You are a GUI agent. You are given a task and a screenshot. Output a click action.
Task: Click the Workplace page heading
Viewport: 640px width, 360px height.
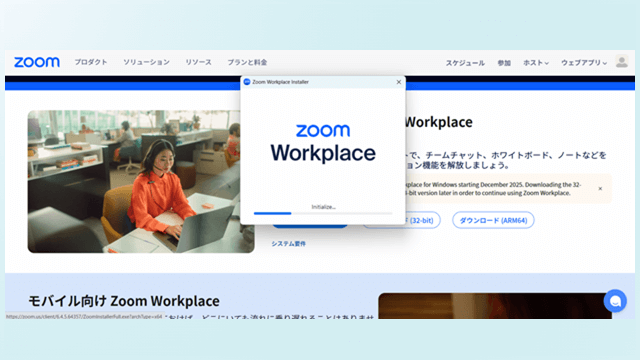[x=439, y=122]
